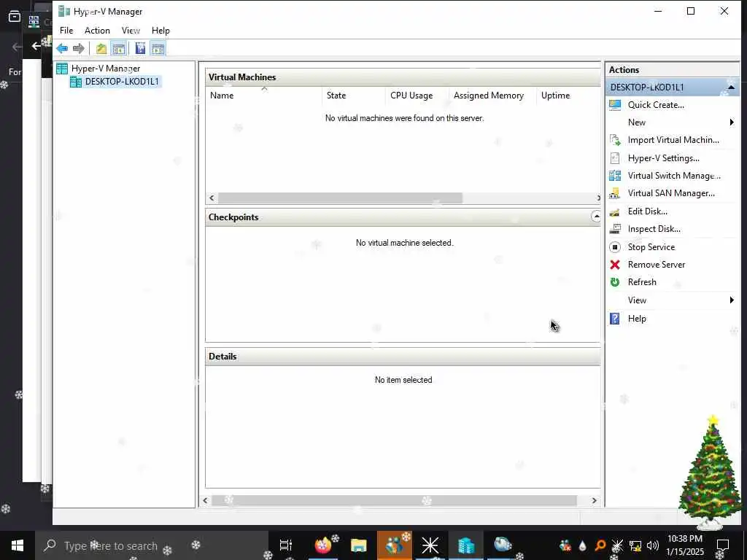Click the Virtual SAN Manager icon
Screen dimensions: 747x560
point(615,193)
